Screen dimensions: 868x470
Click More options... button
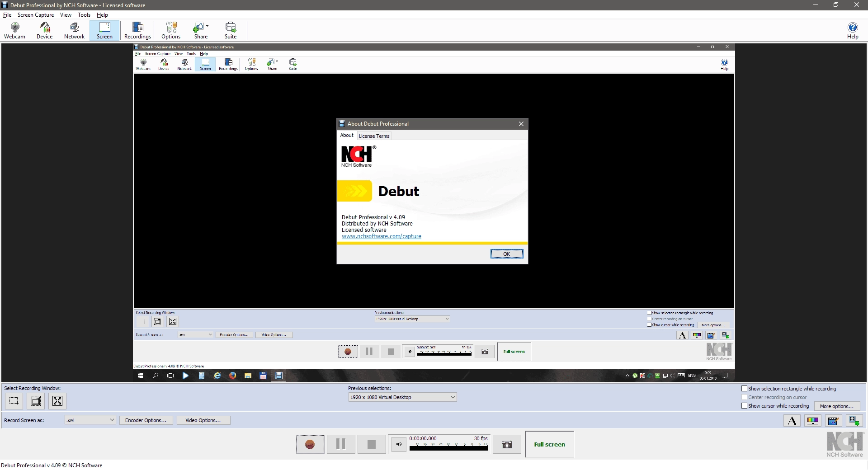click(x=837, y=406)
